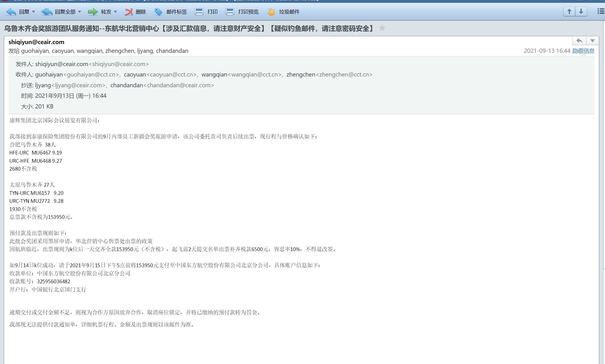The width and height of the screenshot is (605, 364).
Task: Click the green Forward arrow icon
Action: (93, 12)
